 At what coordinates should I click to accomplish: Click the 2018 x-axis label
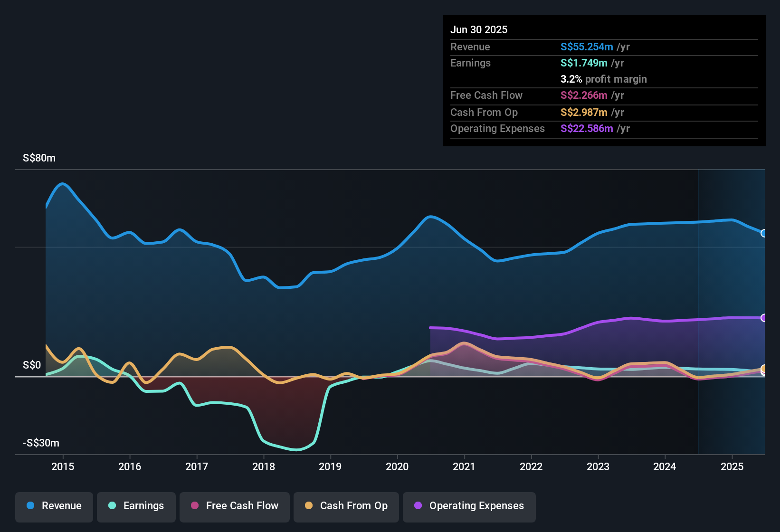[264, 466]
